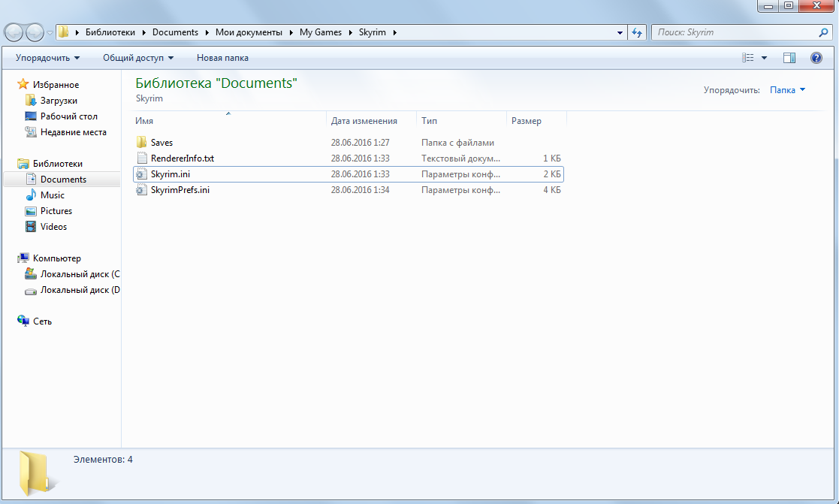Expand breadcrumb arrow after Skyrim
Viewport: 839px width, 504px height.
pyautogui.click(x=395, y=32)
